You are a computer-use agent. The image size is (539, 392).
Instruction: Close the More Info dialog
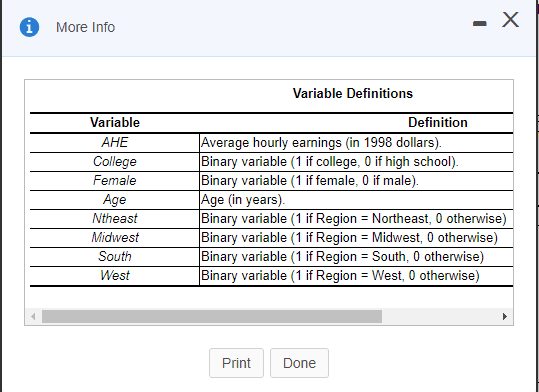(510, 20)
